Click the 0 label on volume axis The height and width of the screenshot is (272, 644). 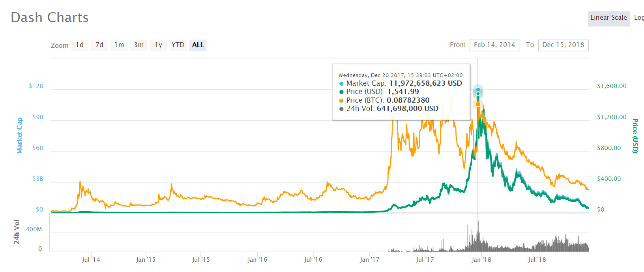pyautogui.click(x=40, y=249)
